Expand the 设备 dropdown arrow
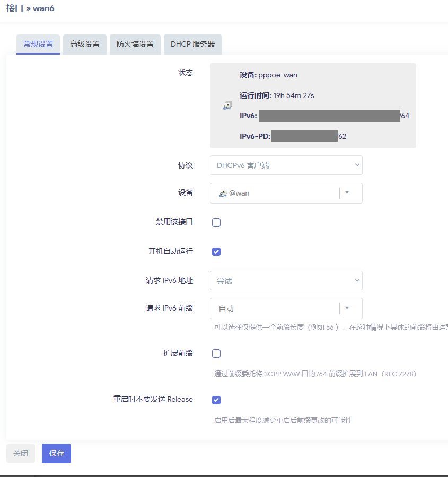The width and height of the screenshot is (448, 477). tap(347, 193)
